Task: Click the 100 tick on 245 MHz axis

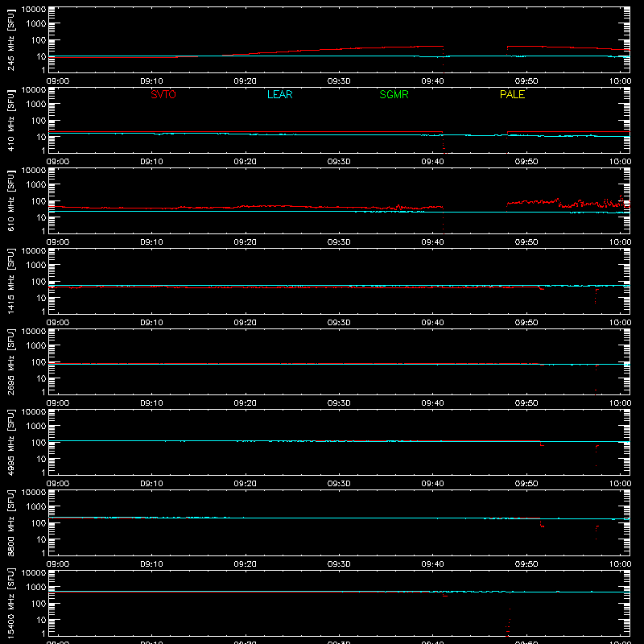Action: [x=39, y=40]
